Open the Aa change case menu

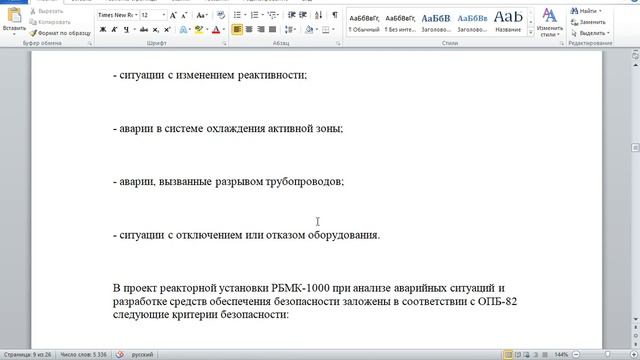pyautogui.click(x=202, y=16)
